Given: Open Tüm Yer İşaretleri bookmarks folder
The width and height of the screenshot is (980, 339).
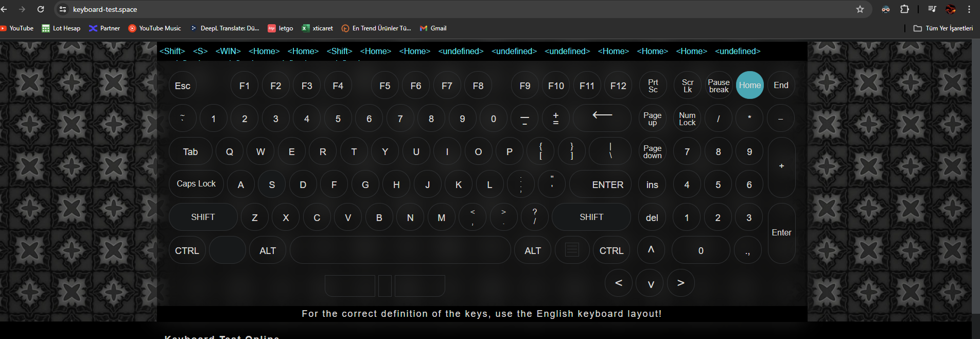Looking at the screenshot, I should [x=943, y=28].
